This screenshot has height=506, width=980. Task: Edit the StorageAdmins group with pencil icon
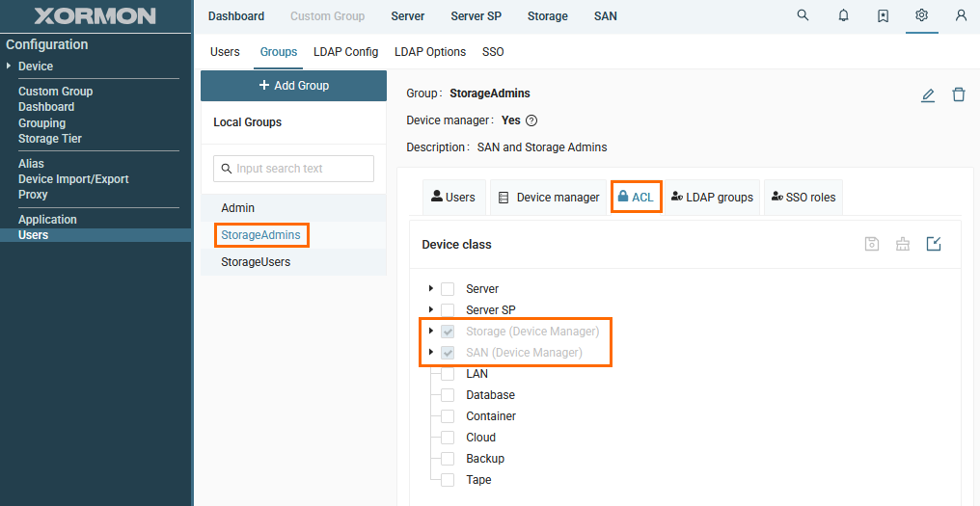pos(928,94)
